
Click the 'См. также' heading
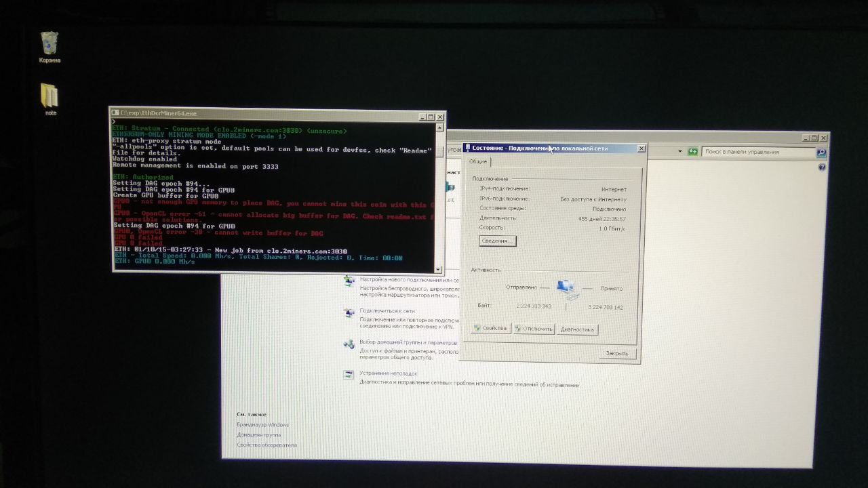(x=252, y=414)
